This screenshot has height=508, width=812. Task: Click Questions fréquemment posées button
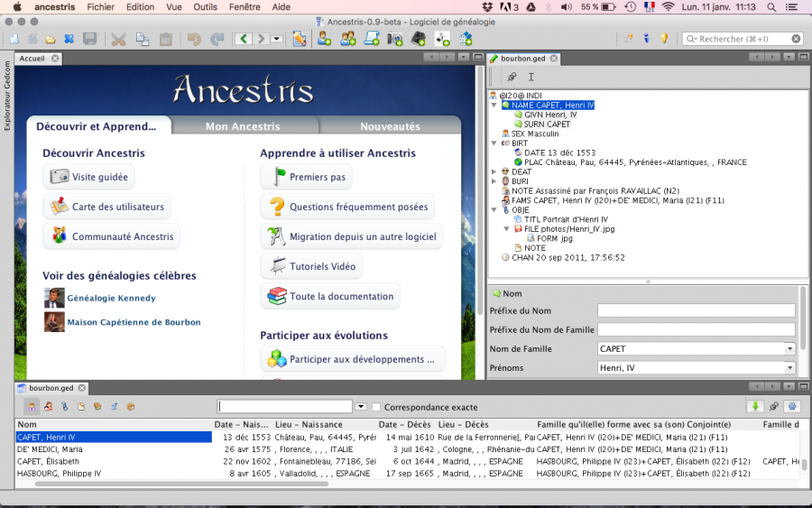348,207
